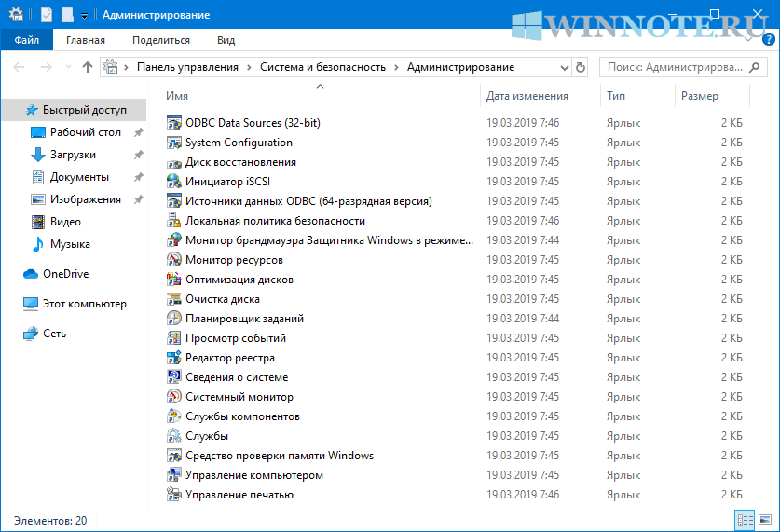Open Загрузки in navigation pane
This screenshot has width=780, height=532.
pyautogui.click(x=75, y=155)
